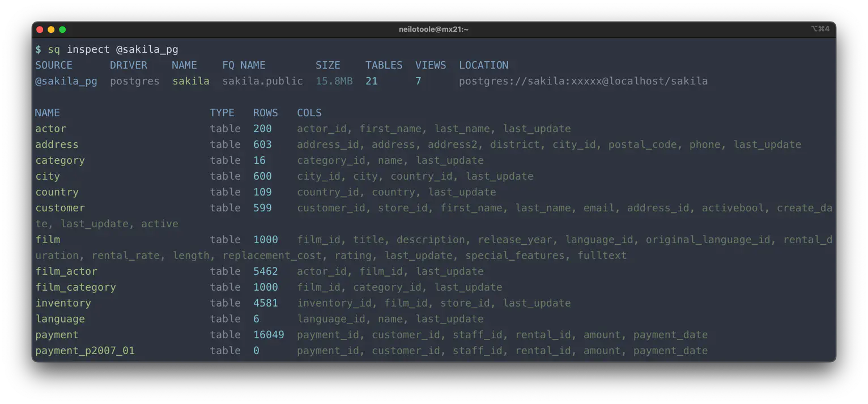Click wrapped line 'te, last_update, active'
868x404 pixels.
point(107,224)
